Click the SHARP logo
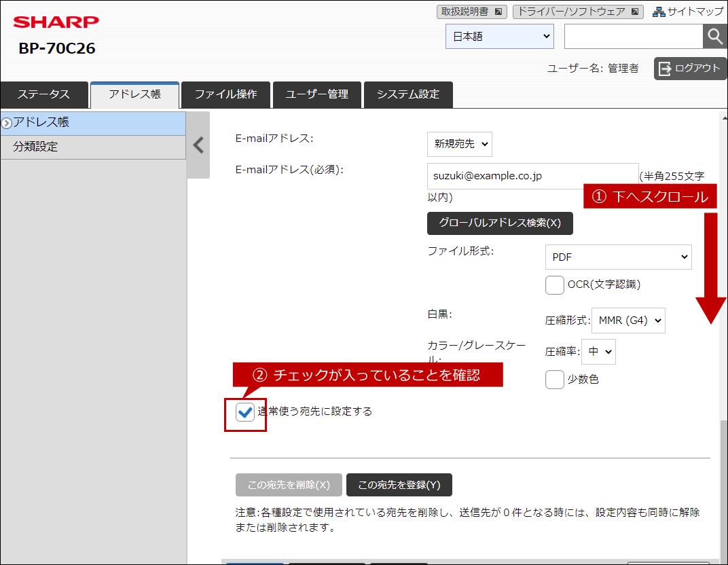This screenshot has width=728, height=565. (56, 22)
